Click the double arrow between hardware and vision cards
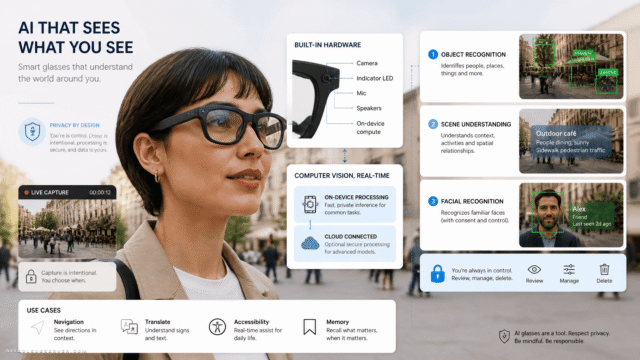 [x=345, y=156]
